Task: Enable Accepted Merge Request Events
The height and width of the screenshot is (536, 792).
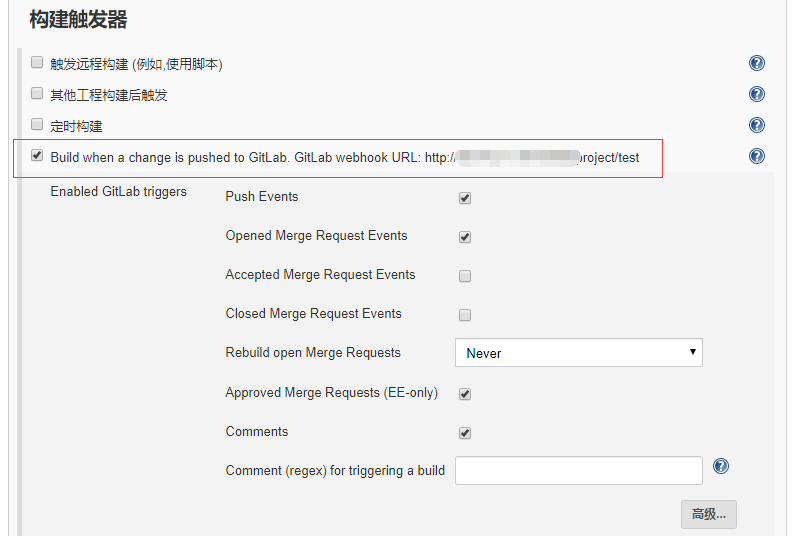Action: coord(464,276)
